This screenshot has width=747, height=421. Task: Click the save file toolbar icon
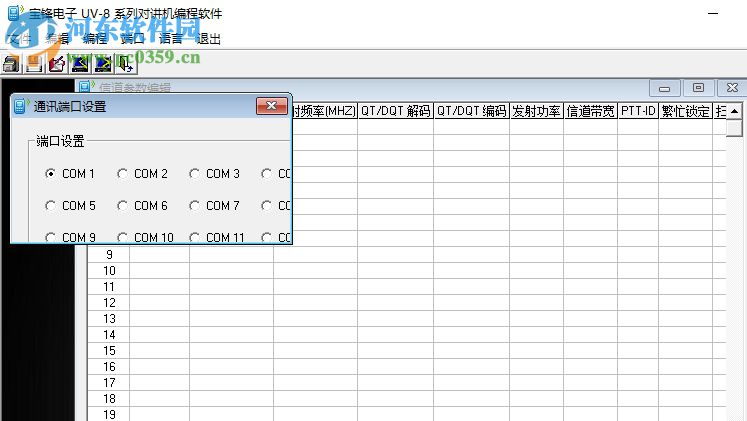tap(34, 64)
